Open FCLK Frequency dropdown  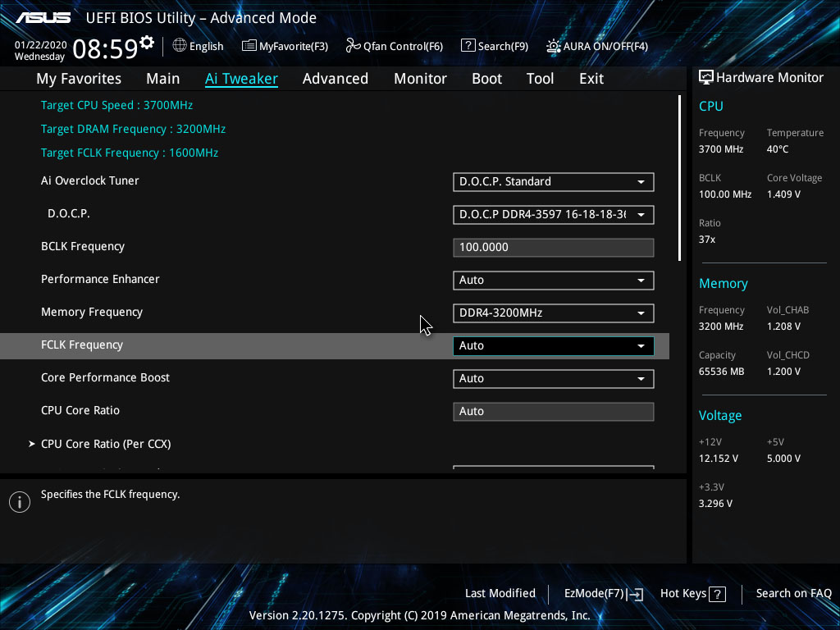(x=554, y=346)
